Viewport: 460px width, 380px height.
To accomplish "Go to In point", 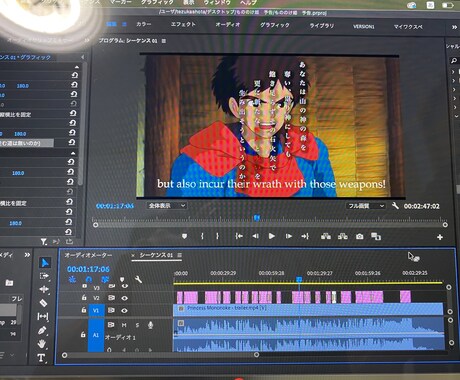I will (239, 236).
